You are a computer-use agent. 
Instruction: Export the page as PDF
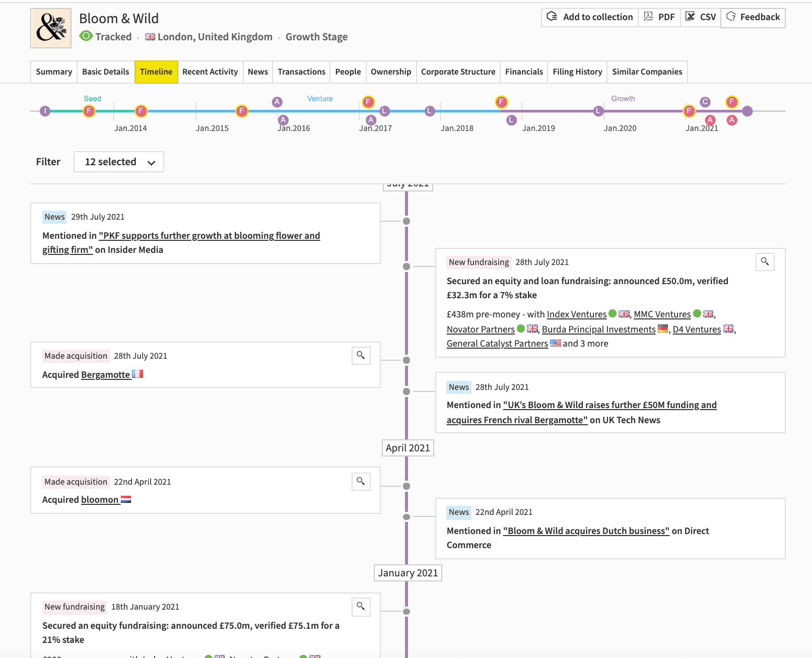tap(659, 17)
